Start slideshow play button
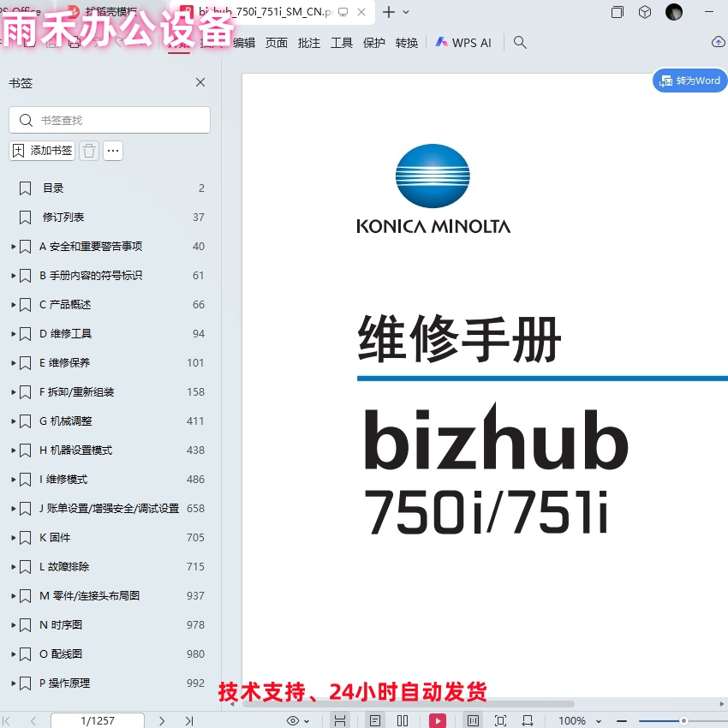 pos(438,720)
